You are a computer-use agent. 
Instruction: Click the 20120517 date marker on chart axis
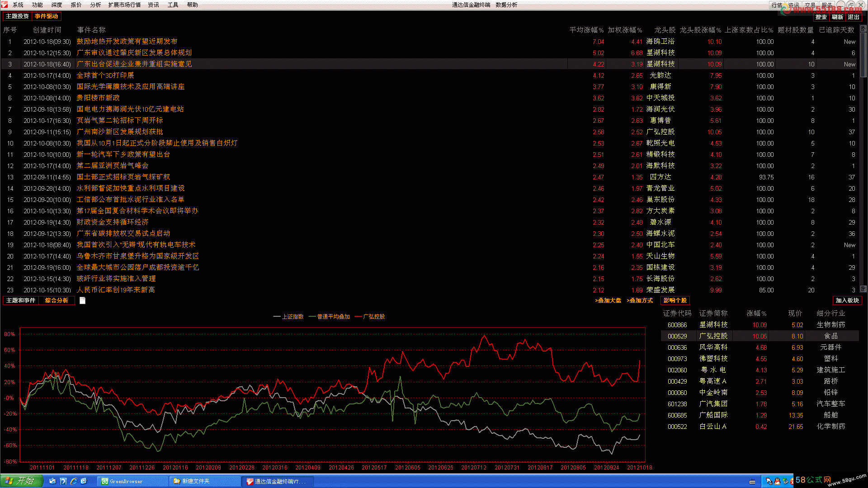click(374, 468)
